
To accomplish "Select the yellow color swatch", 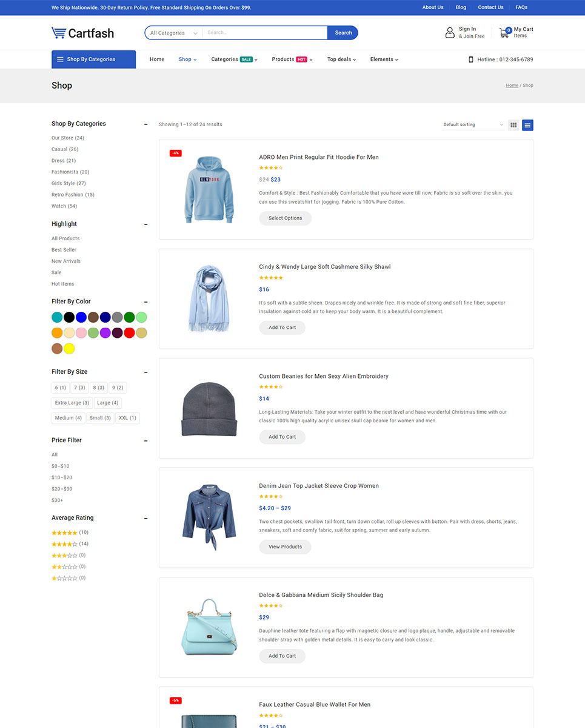I will click(69, 349).
